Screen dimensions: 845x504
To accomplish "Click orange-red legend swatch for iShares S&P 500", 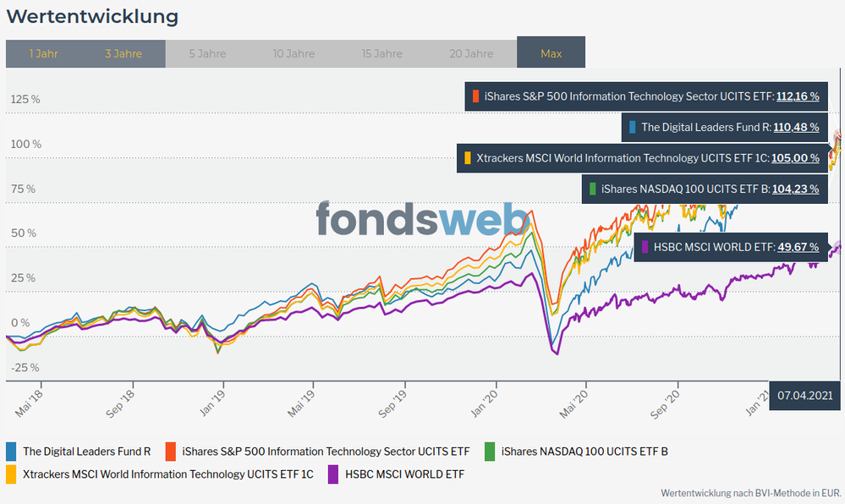I will 171,451.
